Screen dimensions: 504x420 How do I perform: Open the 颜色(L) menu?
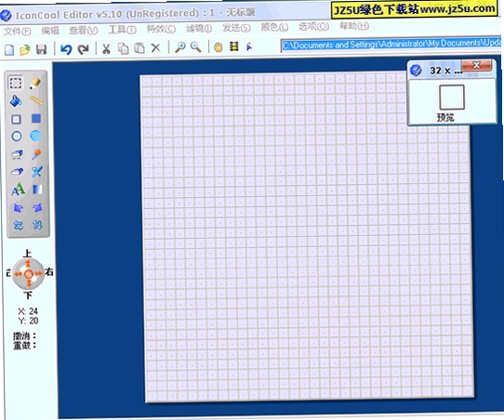[x=274, y=27]
